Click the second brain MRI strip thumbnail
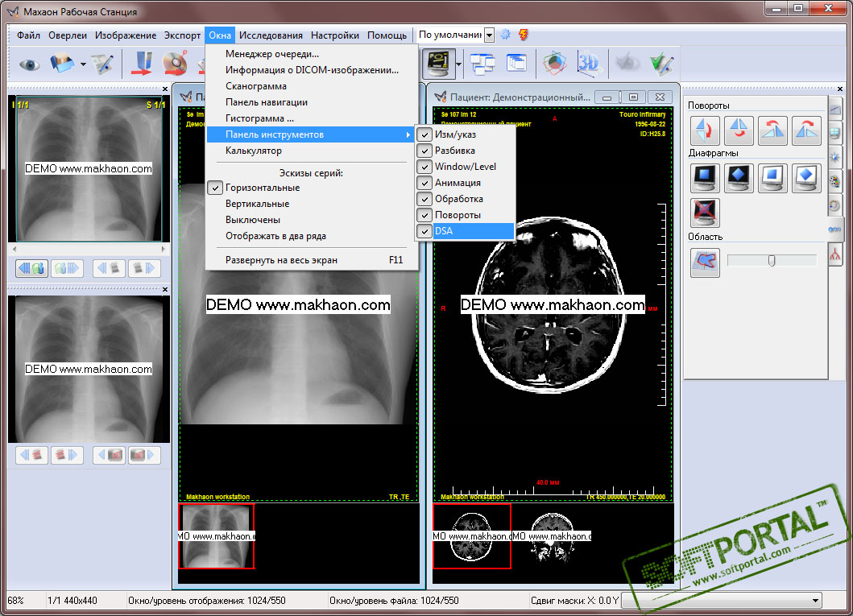The height and width of the screenshot is (616, 853). (552, 536)
